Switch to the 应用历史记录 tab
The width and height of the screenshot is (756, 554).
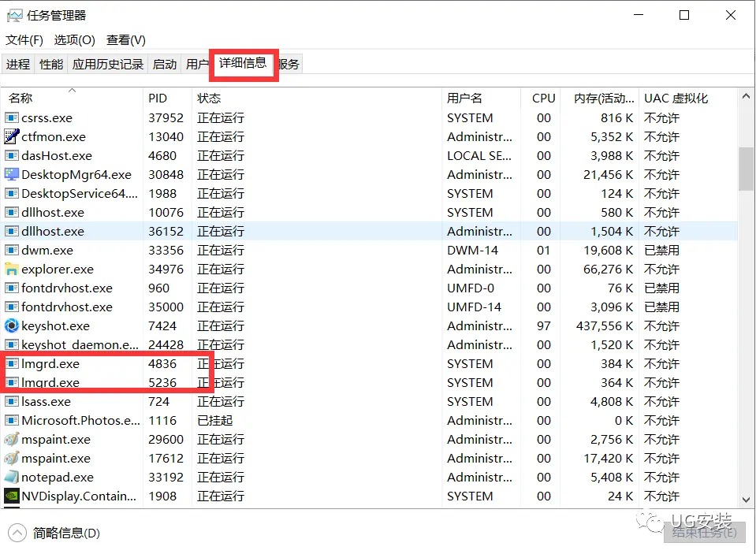click(x=107, y=64)
